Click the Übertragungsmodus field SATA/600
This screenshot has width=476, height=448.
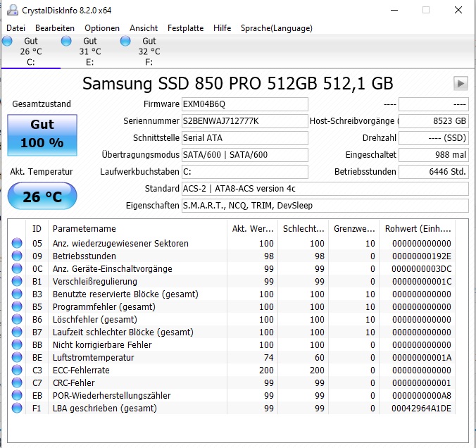(x=244, y=155)
